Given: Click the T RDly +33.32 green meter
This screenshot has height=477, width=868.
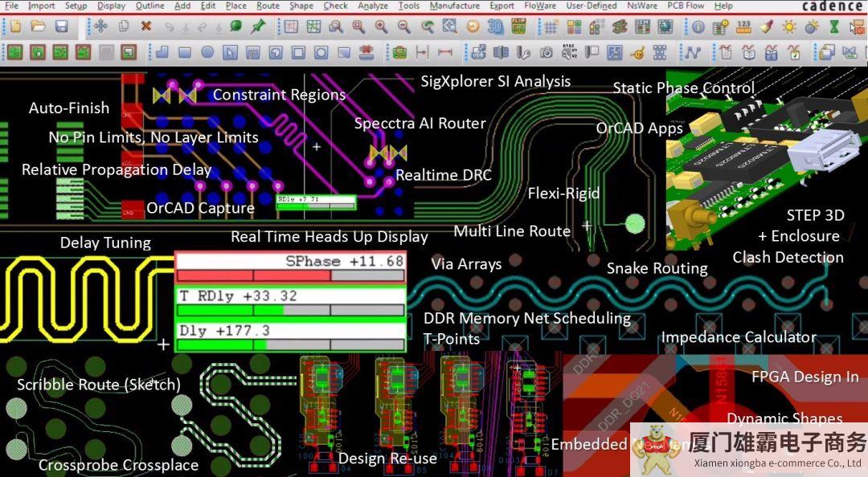Looking at the screenshot, I should (x=291, y=303).
